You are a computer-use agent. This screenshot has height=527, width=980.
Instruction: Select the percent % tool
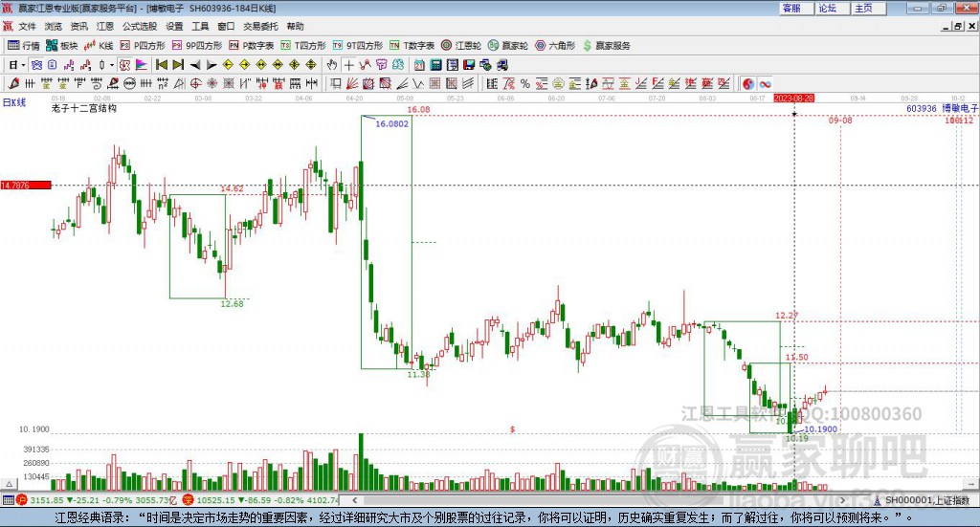click(x=525, y=83)
